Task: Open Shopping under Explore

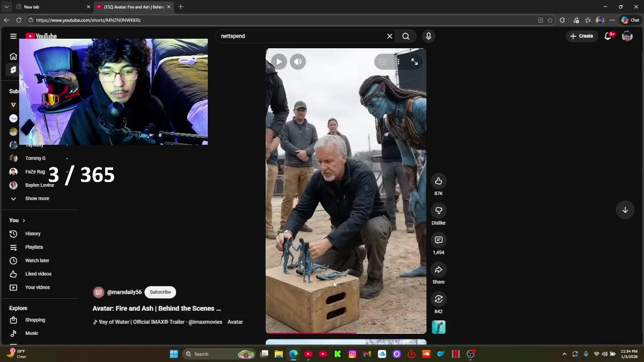Action: 35,320
